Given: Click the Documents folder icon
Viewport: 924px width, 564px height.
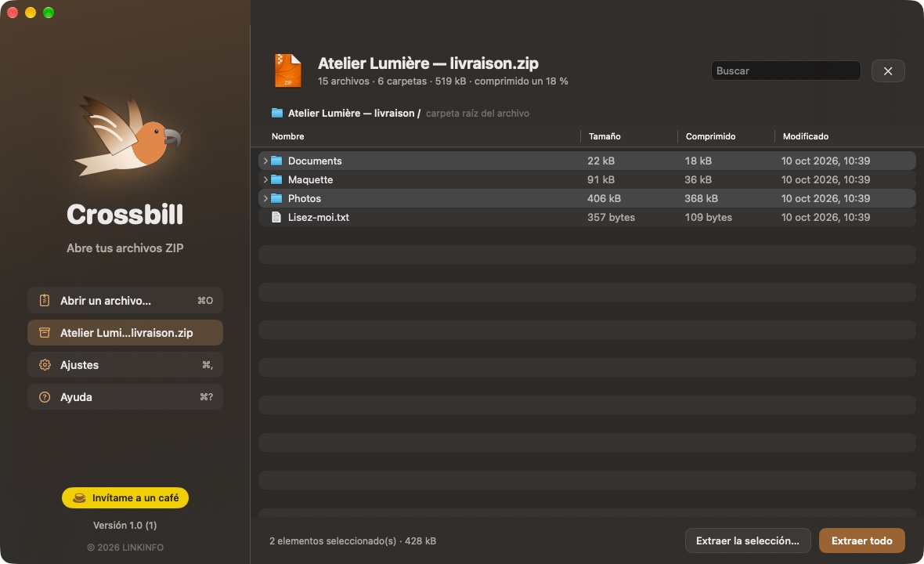Looking at the screenshot, I should pyautogui.click(x=276, y=161).
